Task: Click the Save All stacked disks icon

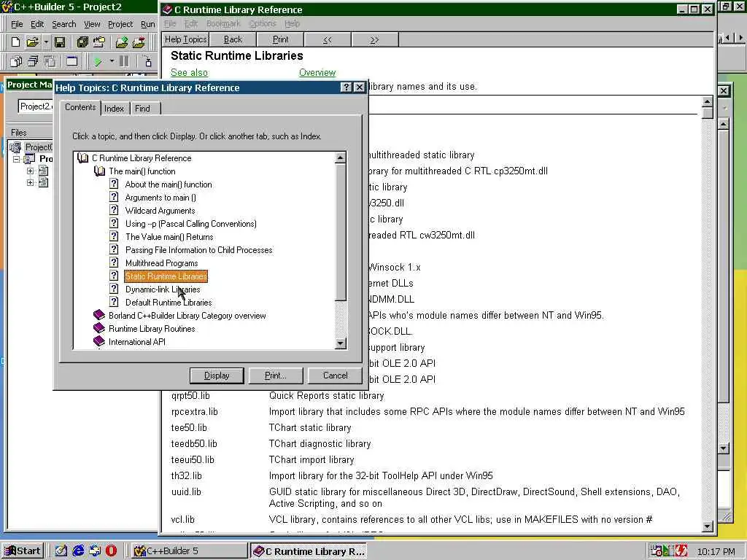Action: point(82,42)
